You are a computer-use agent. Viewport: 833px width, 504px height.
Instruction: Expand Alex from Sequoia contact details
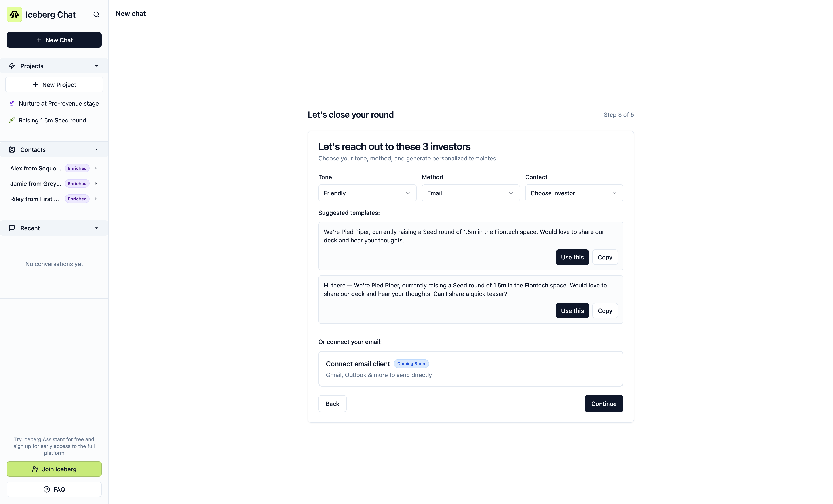[96, 168]
